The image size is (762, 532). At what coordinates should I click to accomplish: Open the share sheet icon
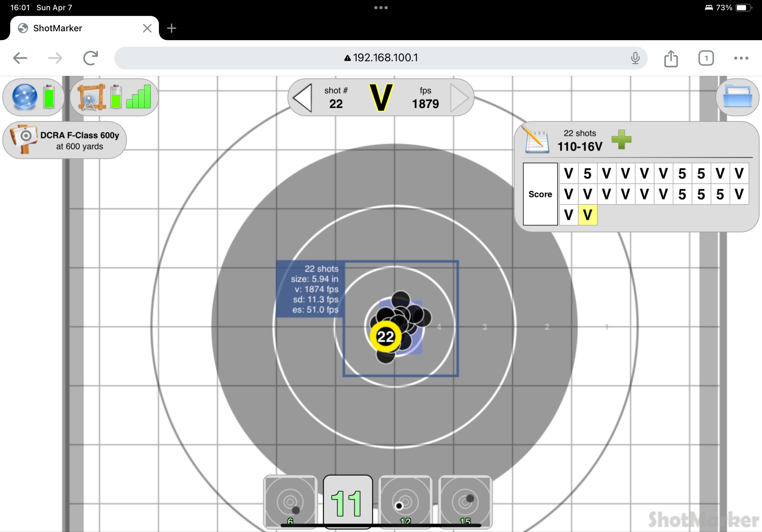pyautogui.click(x=671, y=58)
